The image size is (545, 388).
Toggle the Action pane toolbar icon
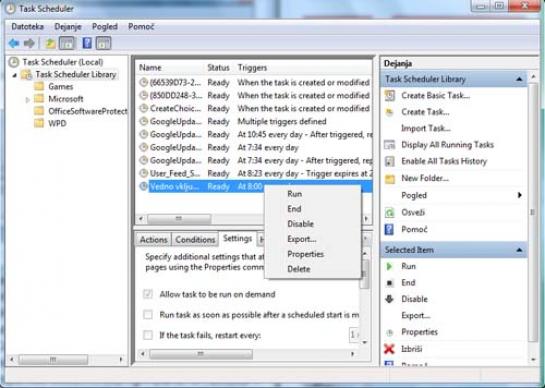click(x=103, y=43)
